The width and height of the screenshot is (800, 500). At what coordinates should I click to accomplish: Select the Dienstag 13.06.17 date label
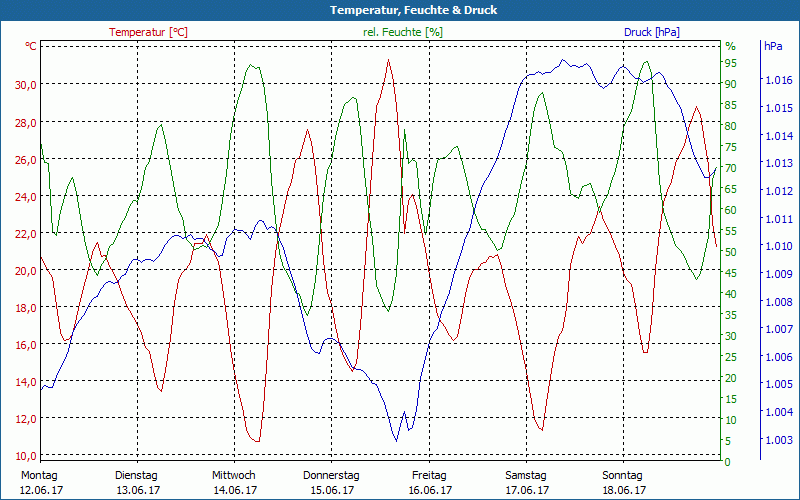pyautogui.click(x=138, y=483)
